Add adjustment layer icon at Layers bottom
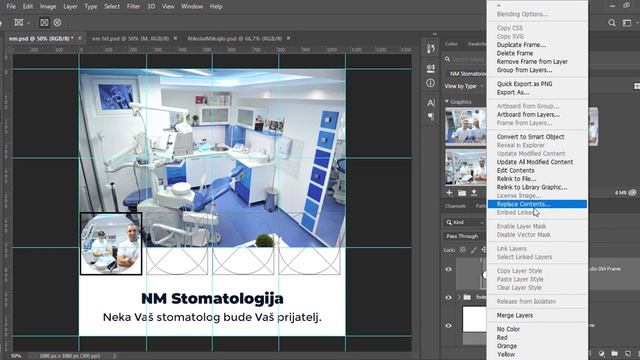The width and height of the screenshot is (640, 360). point(602,353)
